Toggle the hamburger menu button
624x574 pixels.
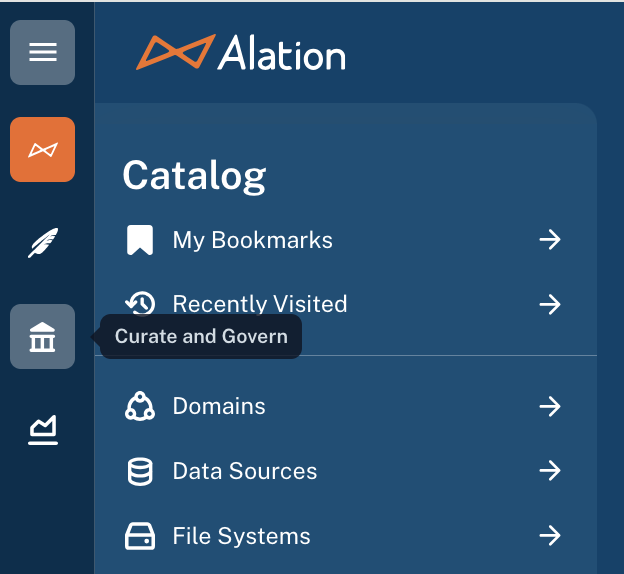(x=43, y=52)
